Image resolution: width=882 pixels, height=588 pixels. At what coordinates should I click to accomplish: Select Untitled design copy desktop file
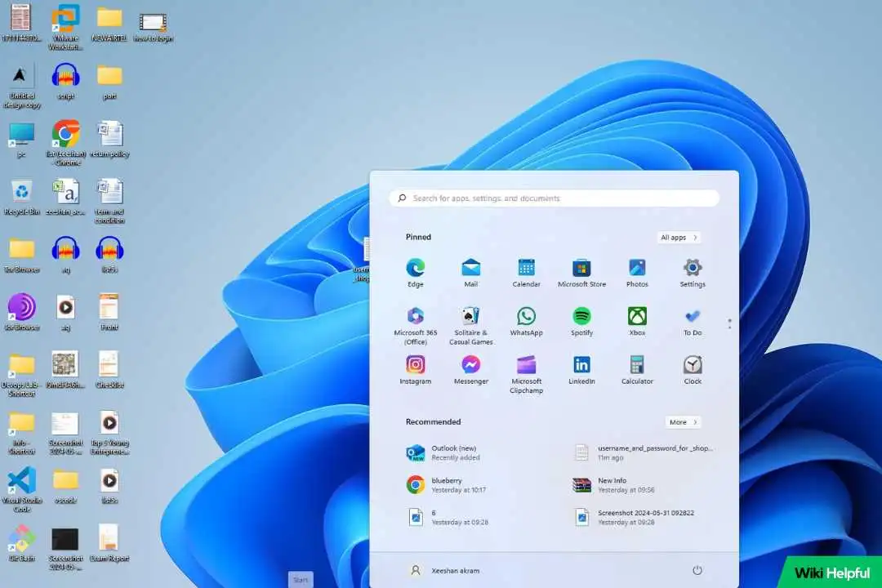21,86
